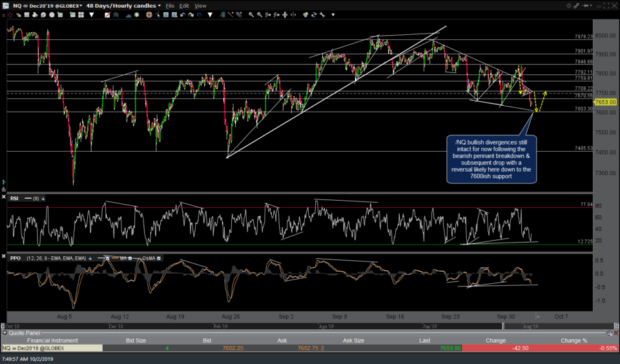This screenshot has width=620, height=364.
Task: Expand the toolbar overflow dropdown arrow
Action: 333,15
